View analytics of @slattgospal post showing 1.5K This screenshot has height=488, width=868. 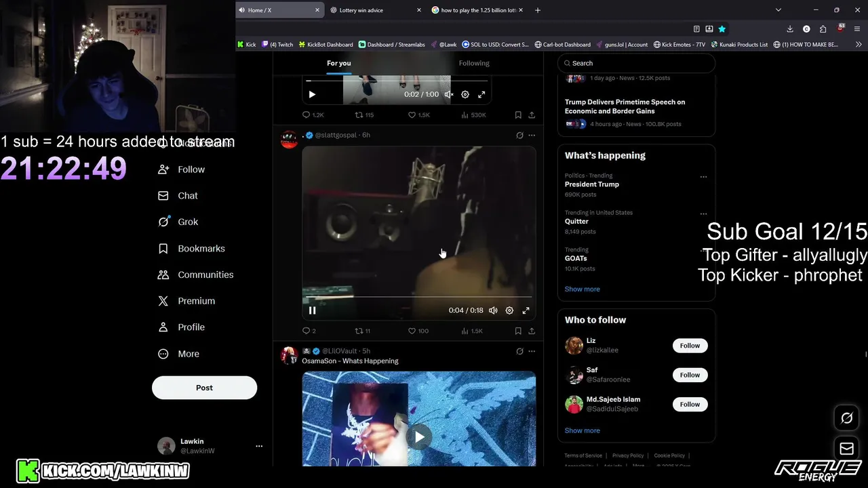click(472, 331)
